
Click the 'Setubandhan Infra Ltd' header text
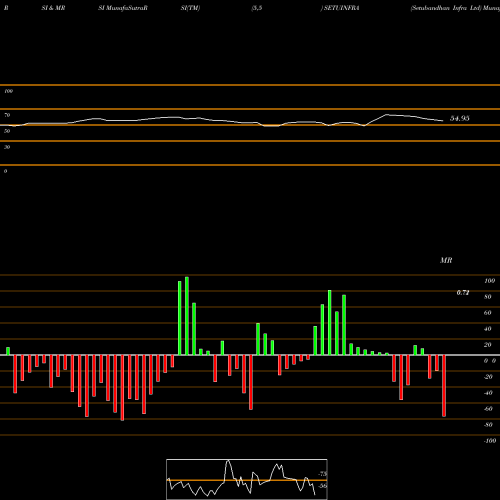coord(446,8)
